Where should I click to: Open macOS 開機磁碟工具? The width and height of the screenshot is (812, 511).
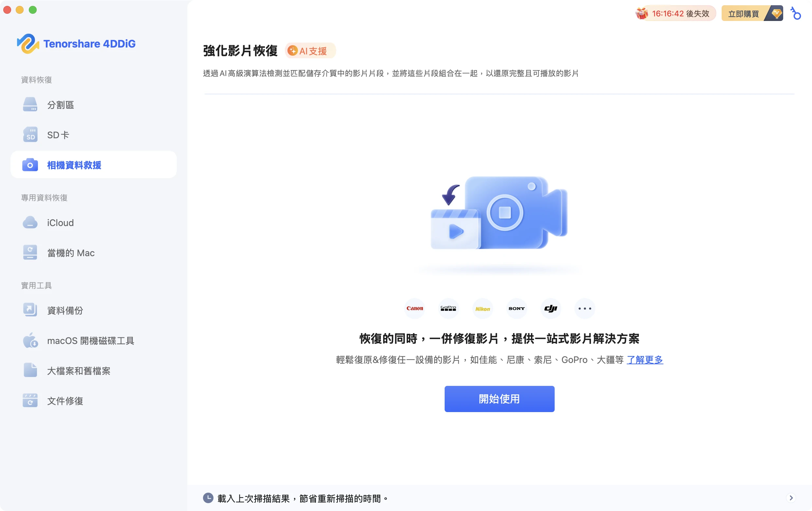click(x=94, y=340)
